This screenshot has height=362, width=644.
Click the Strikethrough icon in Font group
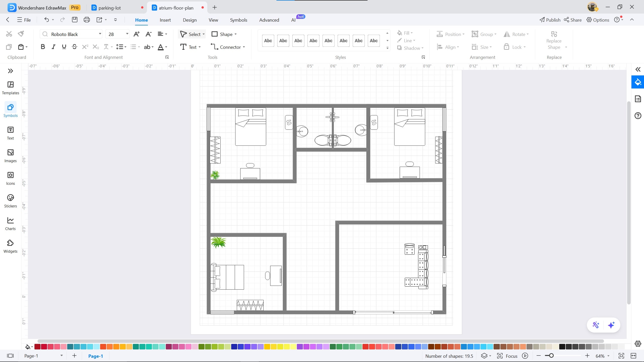pos(74,47)
